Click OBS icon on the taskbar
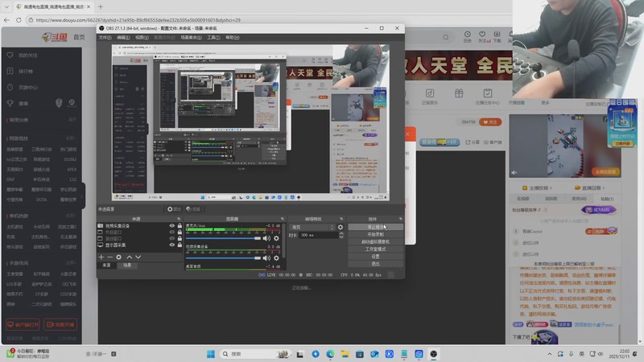The width and height of the screenshot is (644, 362). (x=434, y=354)
